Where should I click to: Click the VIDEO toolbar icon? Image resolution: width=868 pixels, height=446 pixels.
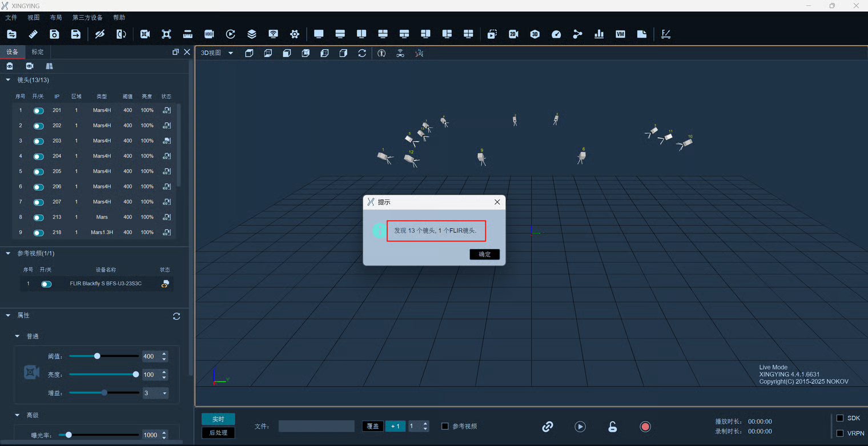pos(209,34)
